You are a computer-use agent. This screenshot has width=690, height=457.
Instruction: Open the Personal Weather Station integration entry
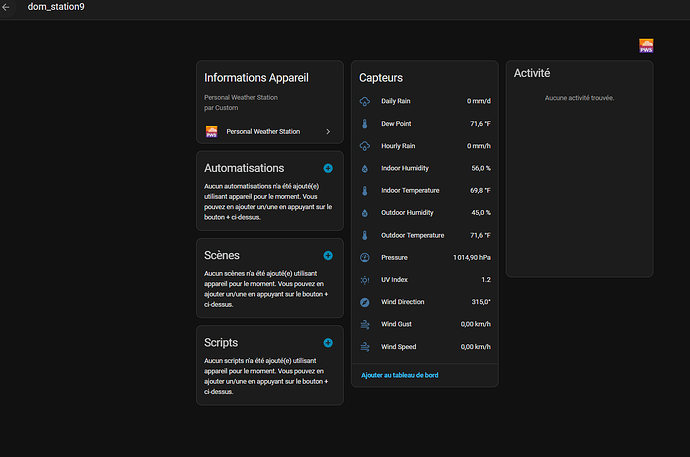click(x=270, y=132)
